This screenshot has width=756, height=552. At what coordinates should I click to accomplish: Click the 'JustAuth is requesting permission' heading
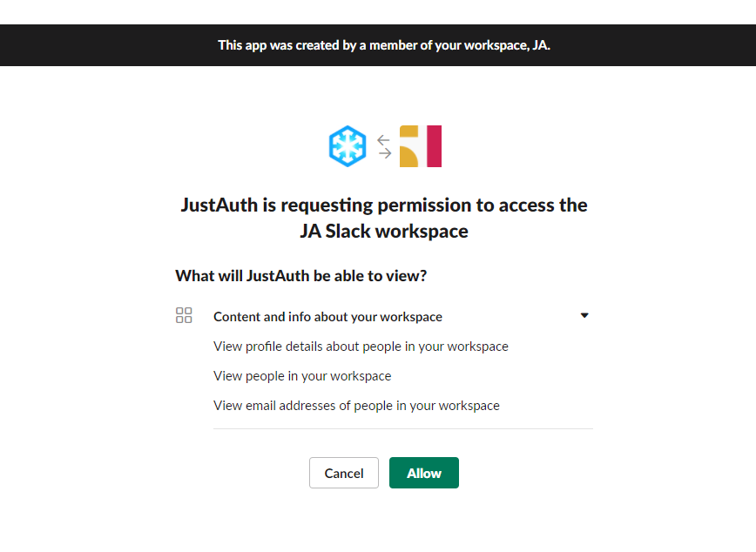tap(384, 218)
